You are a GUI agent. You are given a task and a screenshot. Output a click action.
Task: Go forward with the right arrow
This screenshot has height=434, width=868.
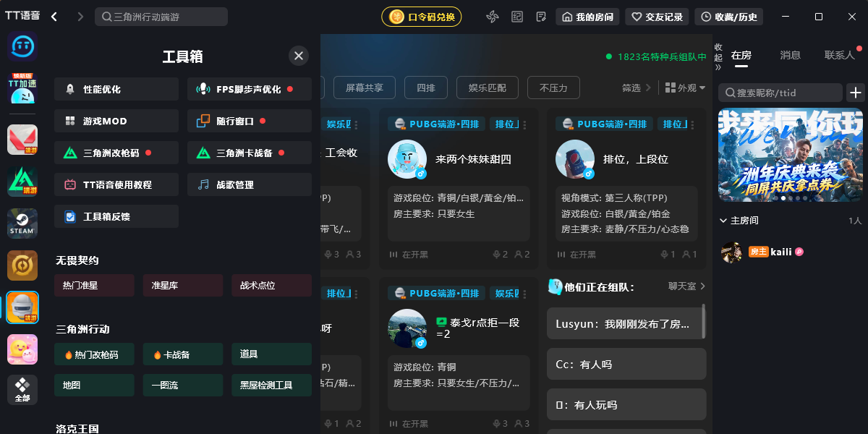(80, 17)
